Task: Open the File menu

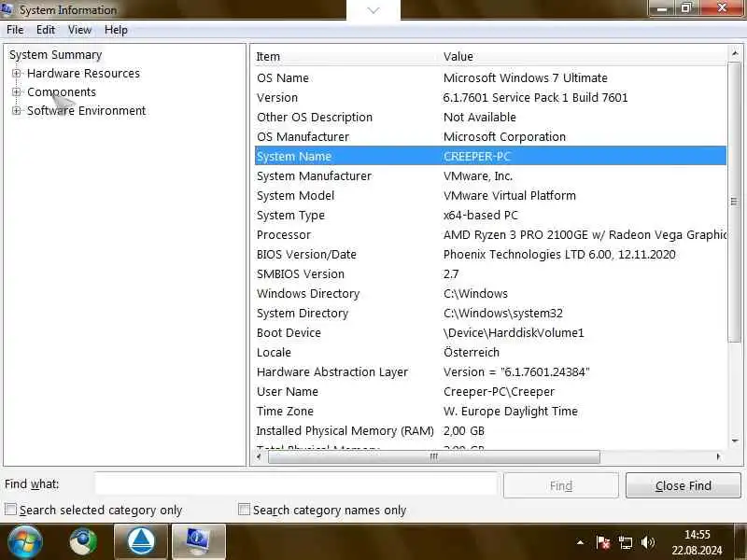Action: [x=15, y=30]
